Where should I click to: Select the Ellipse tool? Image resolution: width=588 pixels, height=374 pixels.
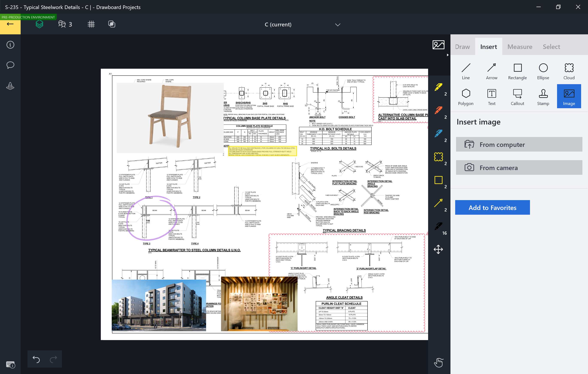(x=544, y=71)
